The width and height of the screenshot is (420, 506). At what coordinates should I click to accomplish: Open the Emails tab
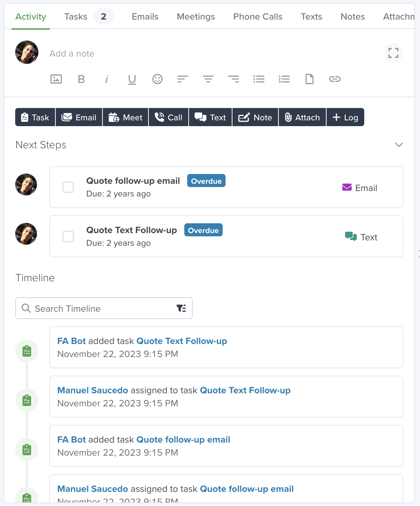(x=145, y=17)
